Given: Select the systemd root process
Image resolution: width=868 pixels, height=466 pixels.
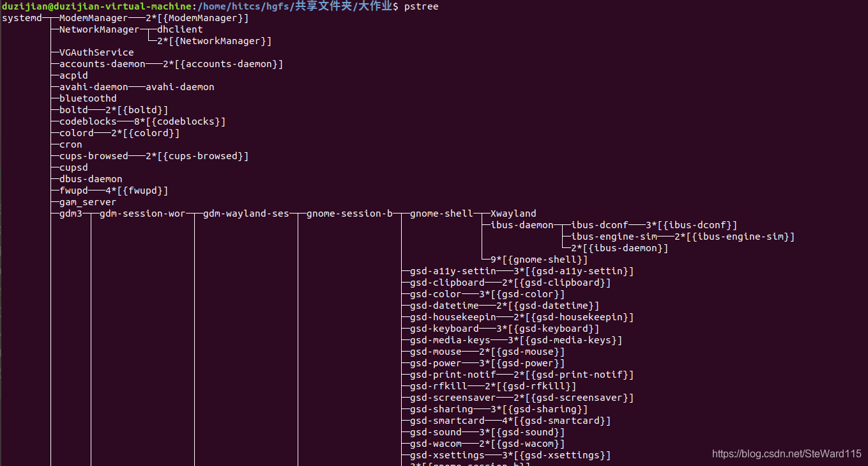Looking at the screenshot, I should point(22,18).
